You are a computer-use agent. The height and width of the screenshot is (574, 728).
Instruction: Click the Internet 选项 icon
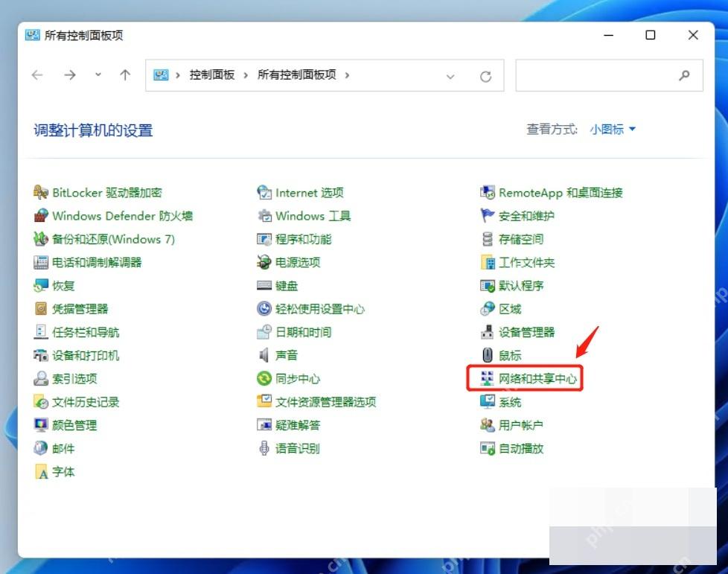tap(264, 192)
